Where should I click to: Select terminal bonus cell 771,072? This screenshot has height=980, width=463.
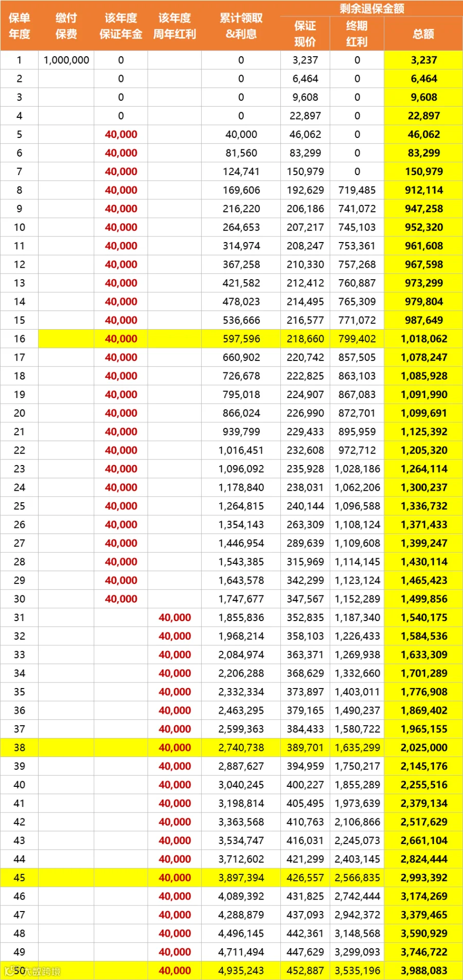click(357, 320)
